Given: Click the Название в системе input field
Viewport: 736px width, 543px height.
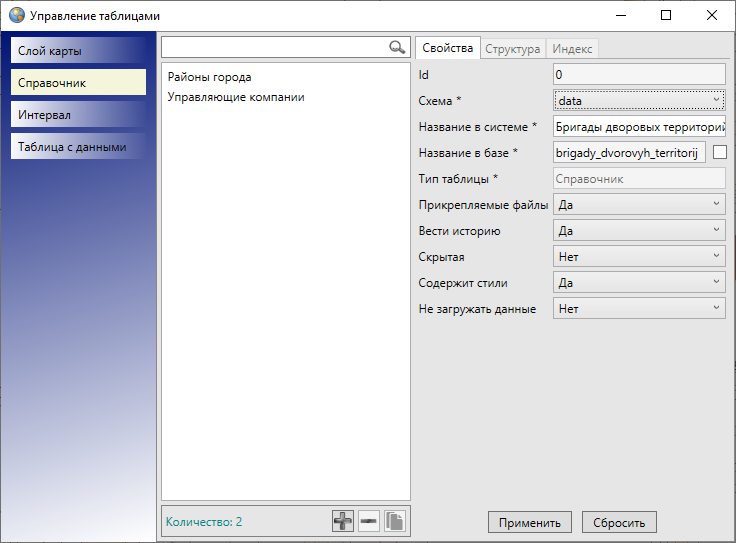Looking at the screenshot, I should (639, 126).
